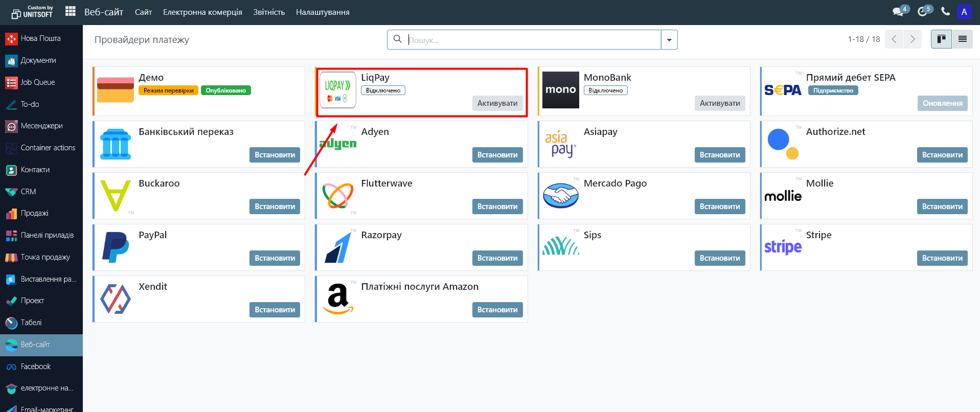Open Месенджери in the sidebar
This screenshot has width=980, height=412.
coord(41,126)
